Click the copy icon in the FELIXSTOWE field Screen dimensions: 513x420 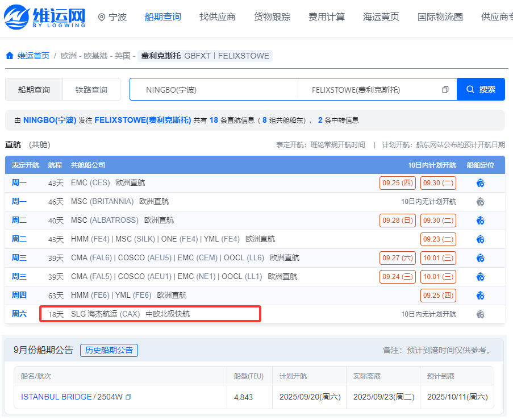tap(445, 90)
